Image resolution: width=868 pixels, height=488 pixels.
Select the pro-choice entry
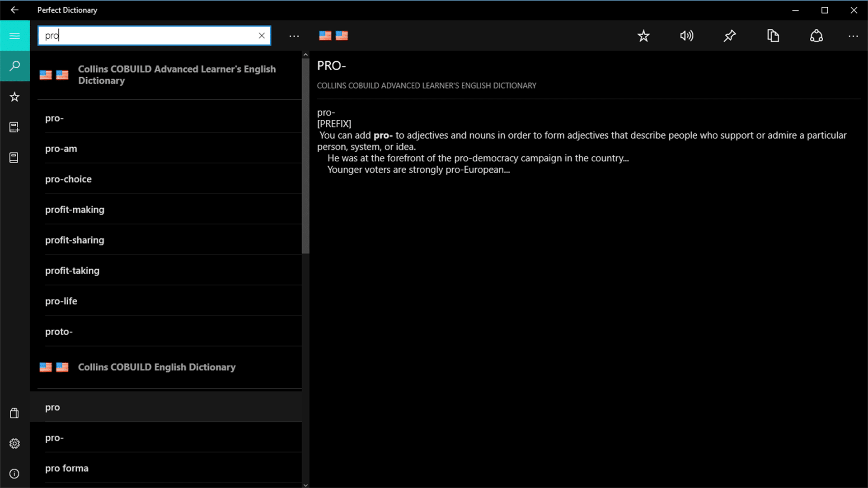tap(68, 179)
